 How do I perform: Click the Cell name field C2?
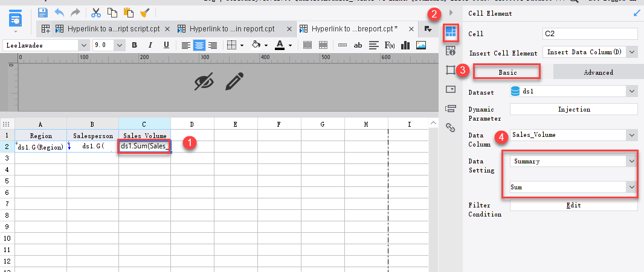click(x=590, y=34)
